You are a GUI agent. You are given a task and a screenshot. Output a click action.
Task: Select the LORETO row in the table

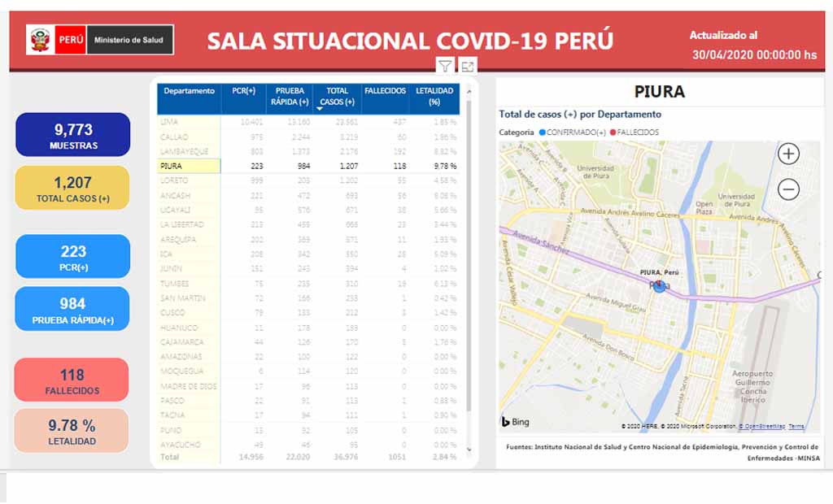tap(308, 180)
